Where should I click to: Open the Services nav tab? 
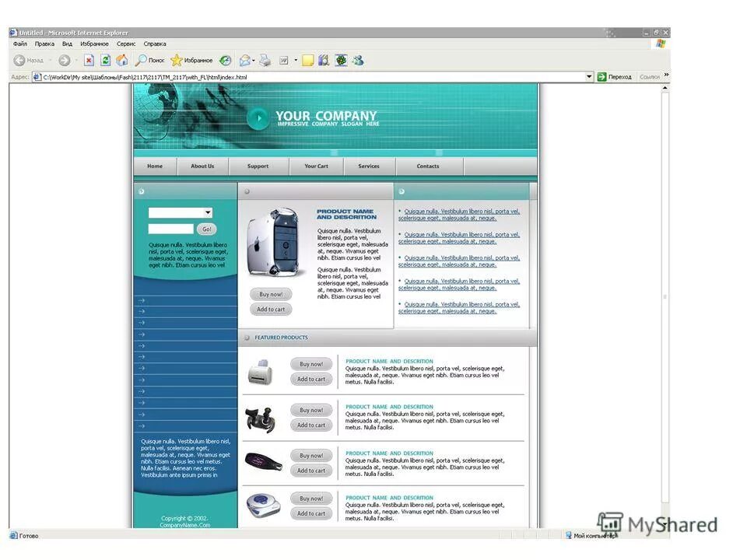point(369,166)
